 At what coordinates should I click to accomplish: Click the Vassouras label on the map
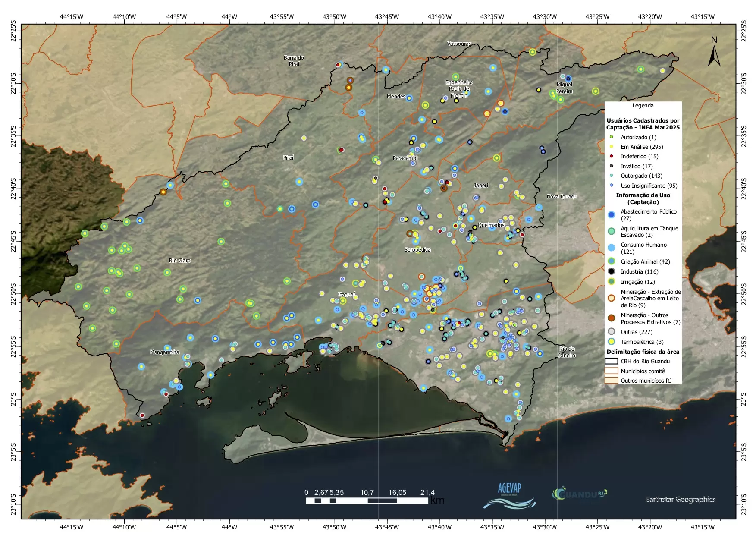[459, 44]
